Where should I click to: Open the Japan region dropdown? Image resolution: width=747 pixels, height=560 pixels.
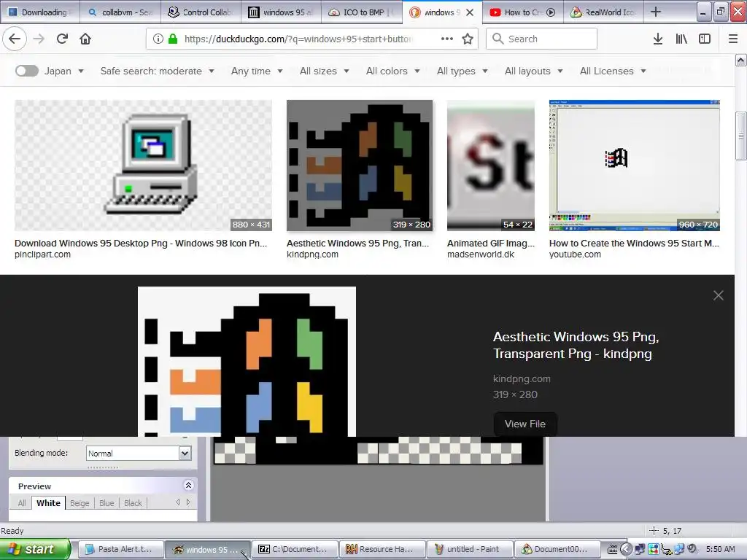[64, 71]
